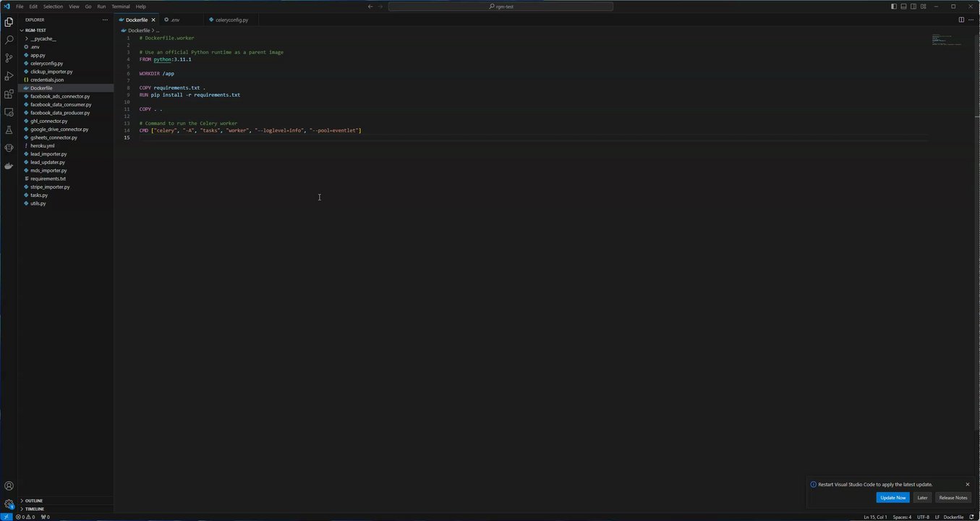Dismiss the update notification

pos(967,484)
